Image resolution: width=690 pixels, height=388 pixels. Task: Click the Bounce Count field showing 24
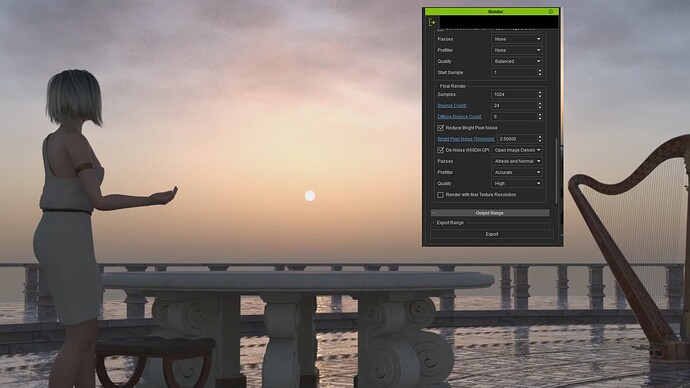(514, 106)
